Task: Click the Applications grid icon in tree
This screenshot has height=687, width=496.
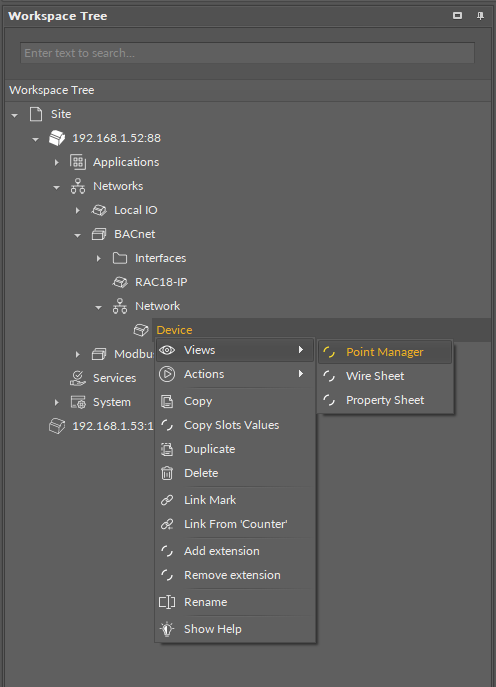Action: (x=78, y=162)
